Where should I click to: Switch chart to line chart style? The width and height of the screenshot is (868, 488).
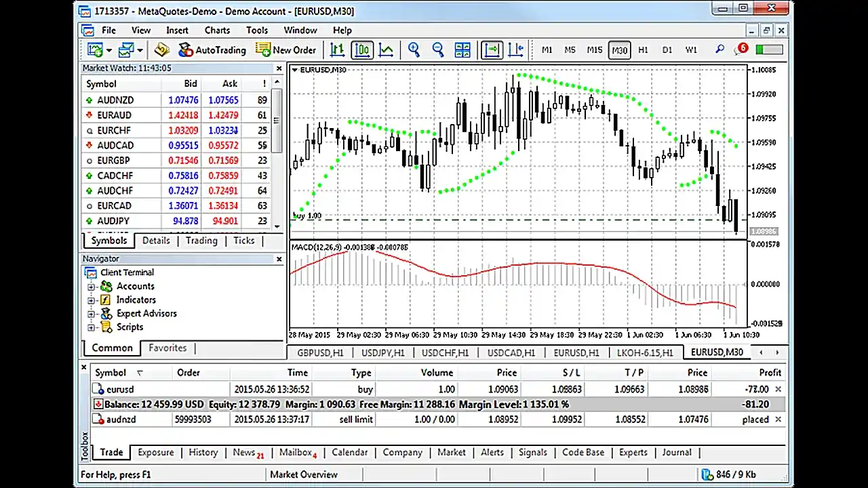point(386,49)
